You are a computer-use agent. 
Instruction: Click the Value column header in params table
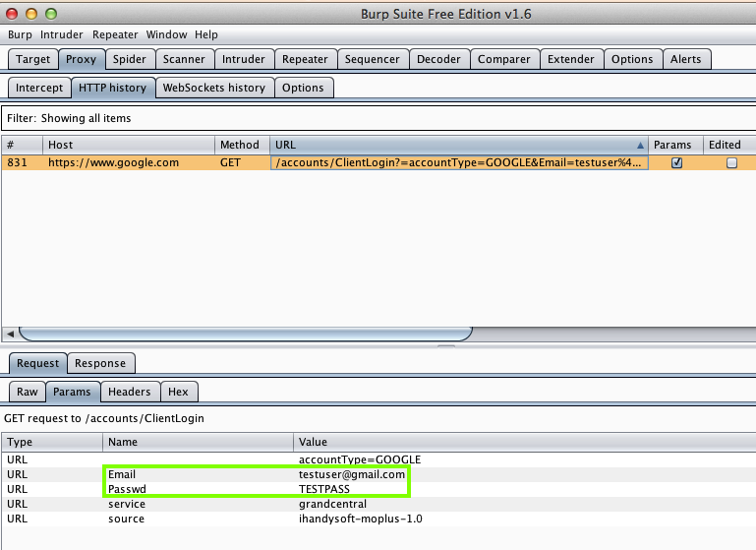(x=525, y=442)
